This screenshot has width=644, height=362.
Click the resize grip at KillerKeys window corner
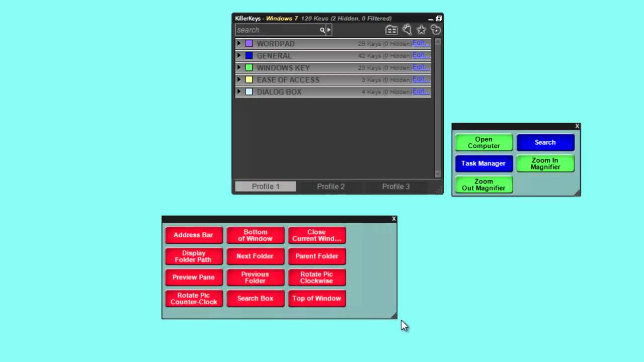(x=439, y=190)
